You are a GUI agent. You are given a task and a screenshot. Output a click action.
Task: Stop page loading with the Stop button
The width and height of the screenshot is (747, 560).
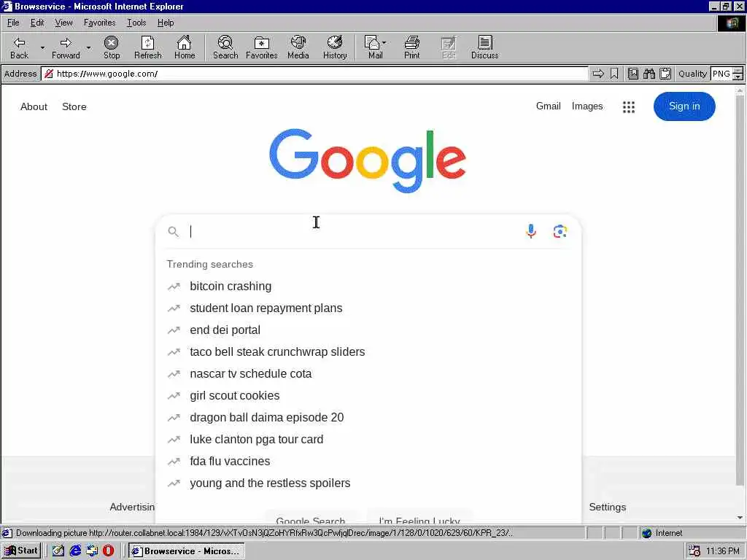tap(112, 47)
